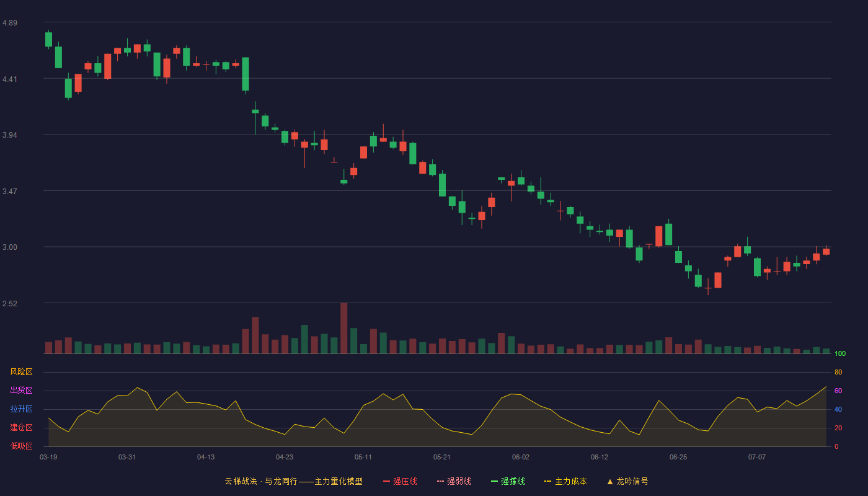
Task: Toggle the 强撑线 legend label
Action: (513, 481)
